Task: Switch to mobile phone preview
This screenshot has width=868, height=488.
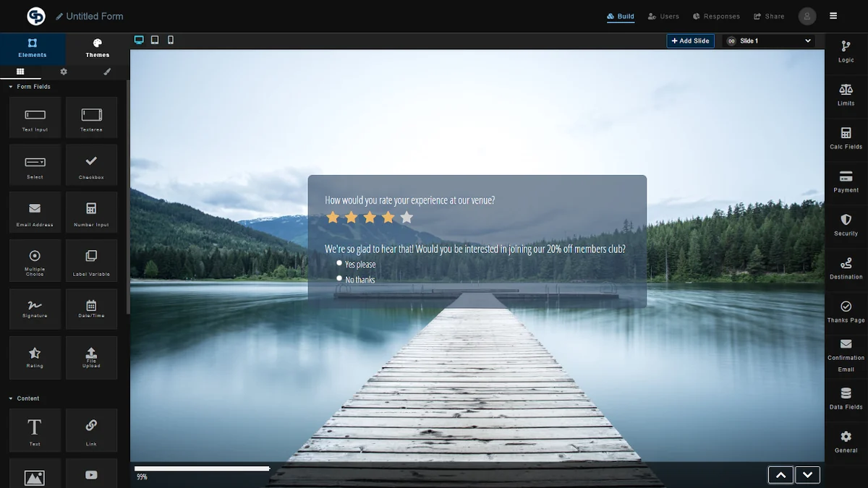Action: (x=171, y=40)
